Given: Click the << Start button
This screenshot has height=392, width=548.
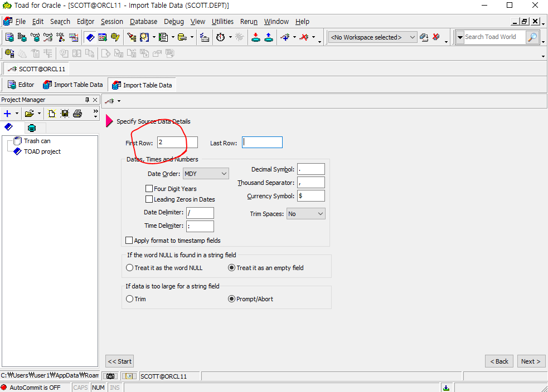Looking at the screenshot, I should (119, 361).
